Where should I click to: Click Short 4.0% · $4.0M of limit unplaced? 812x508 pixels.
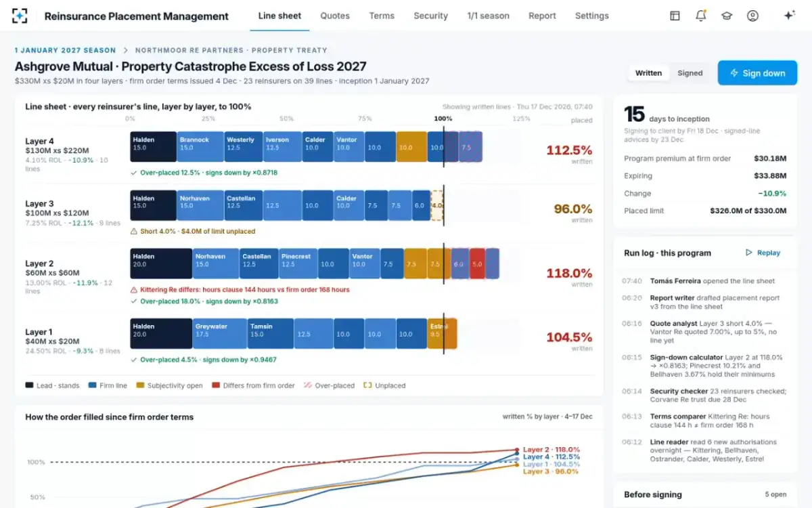click(193, 232)
